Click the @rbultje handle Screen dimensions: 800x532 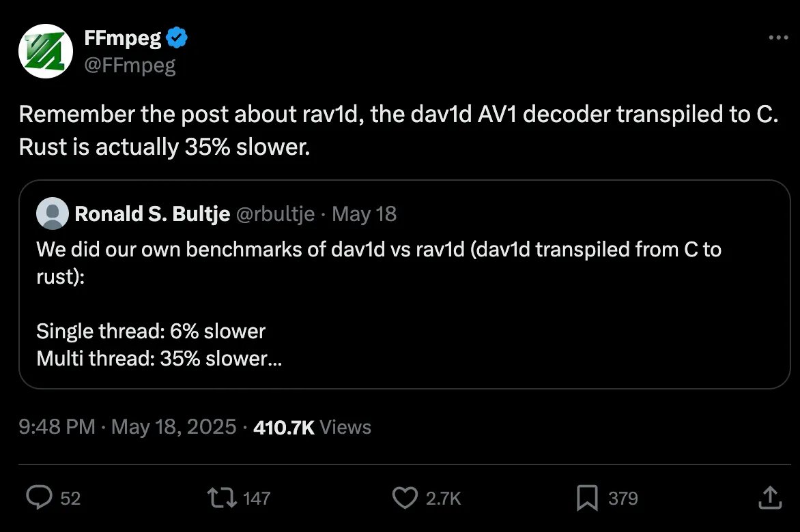tap(275, 214)
